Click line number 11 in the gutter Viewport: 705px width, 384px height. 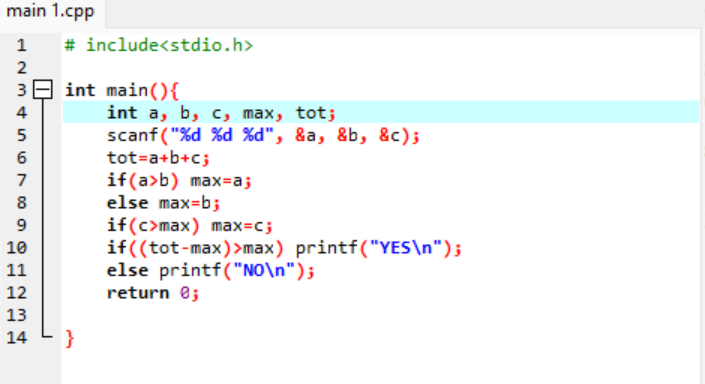(17, 270)
